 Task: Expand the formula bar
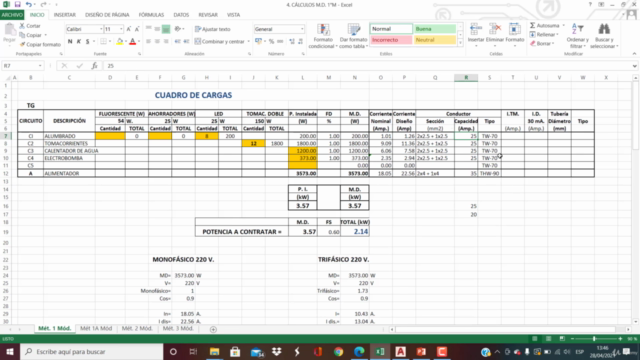coord(635,66)
